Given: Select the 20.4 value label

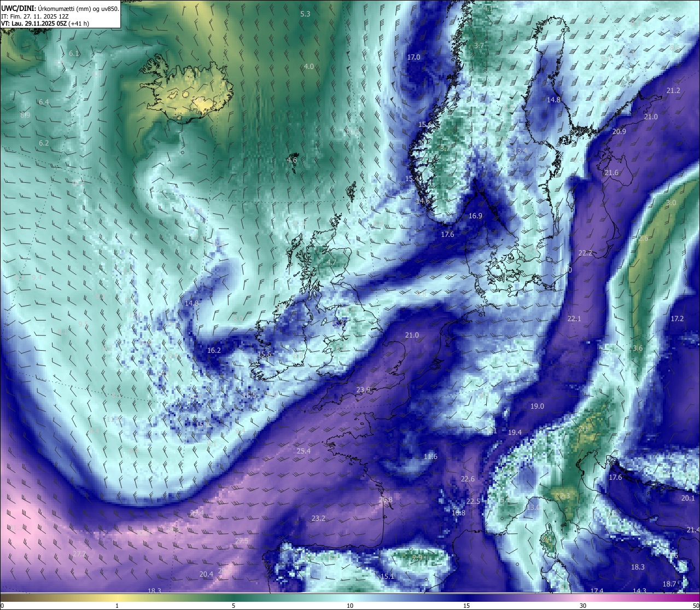Looking at the screenshot, I should tap(206, 574).
